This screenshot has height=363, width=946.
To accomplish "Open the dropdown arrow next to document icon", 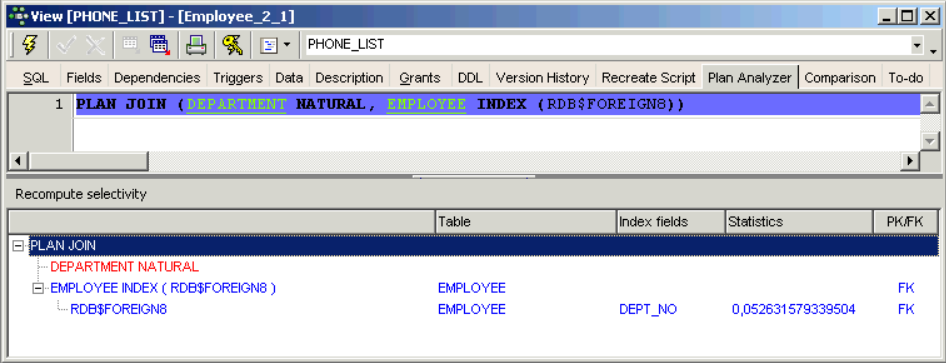I will 287,45.
